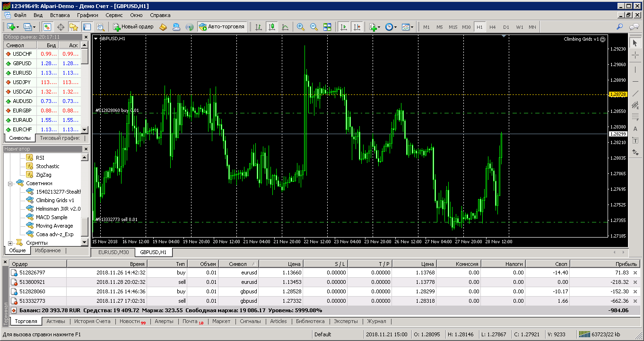
Task: Click the zoom out magnifier icon
Action: [313, 27]
